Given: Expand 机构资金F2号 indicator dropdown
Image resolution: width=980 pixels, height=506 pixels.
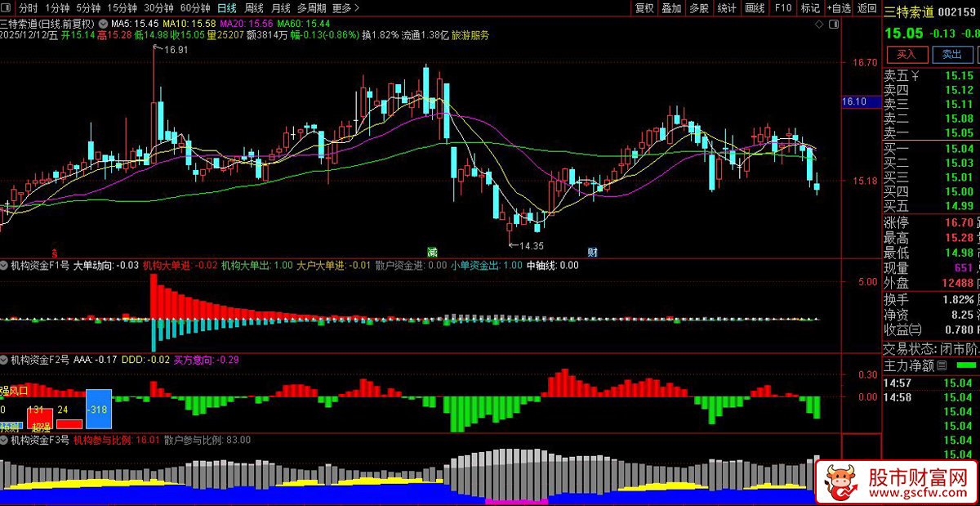Looking at the screenshot, I should pyautogui.click(x=5, y=359).
